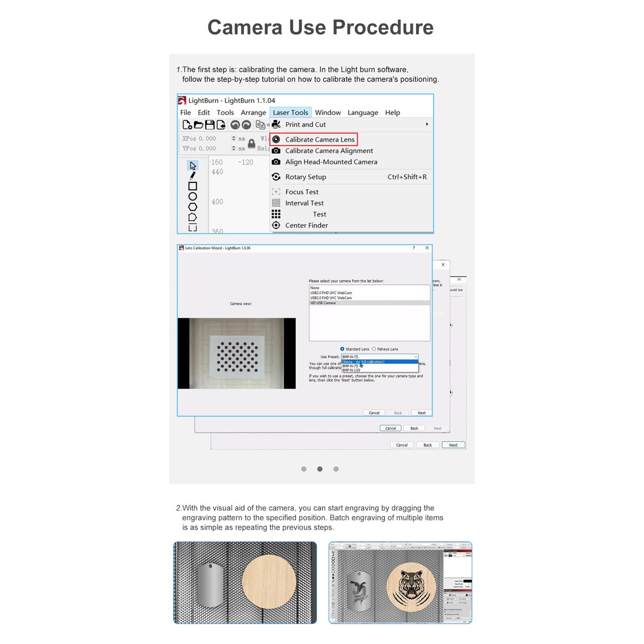
Task: Open the Tools menu
Action: point(225,113)
